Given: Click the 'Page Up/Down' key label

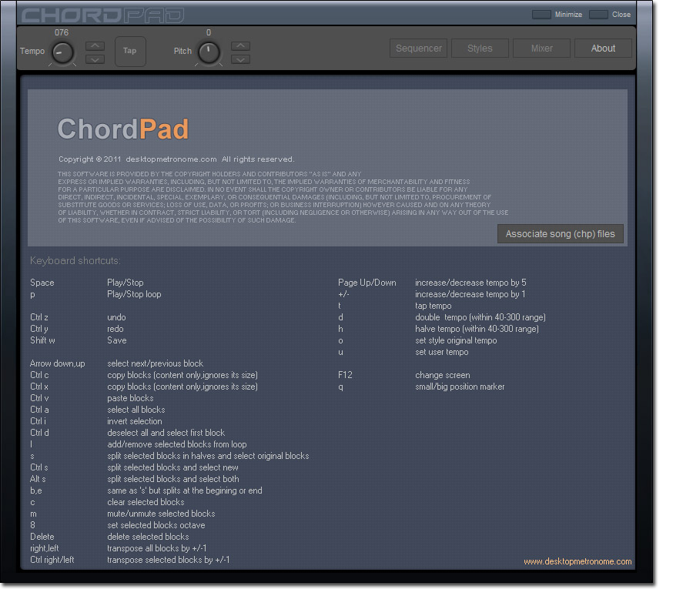Looking at the screenshot, I should point(367,283).
